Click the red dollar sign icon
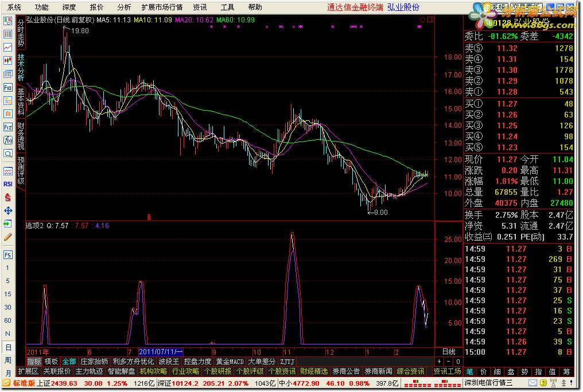Image resolution: width=583 pixels, height=392 pixels. 7,197
